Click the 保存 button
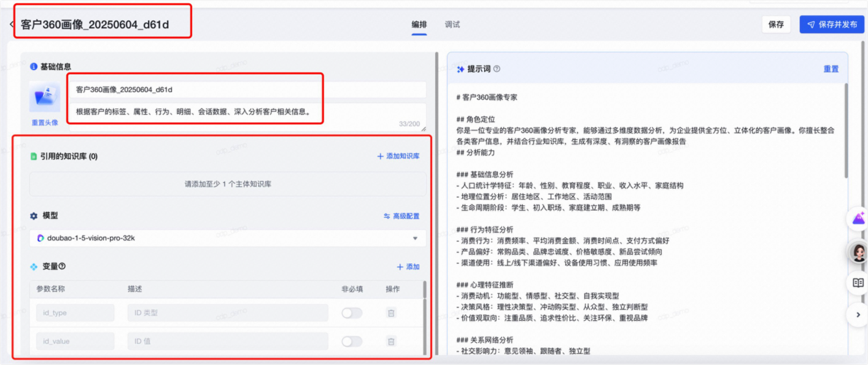The height and width of the screenshot is (365, 868). (776, 25)
